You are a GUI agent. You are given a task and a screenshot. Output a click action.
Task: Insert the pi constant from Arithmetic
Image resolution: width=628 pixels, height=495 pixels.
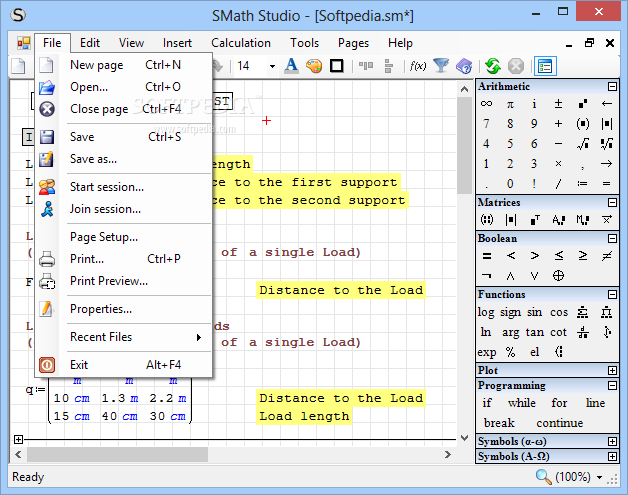(510, 105)
